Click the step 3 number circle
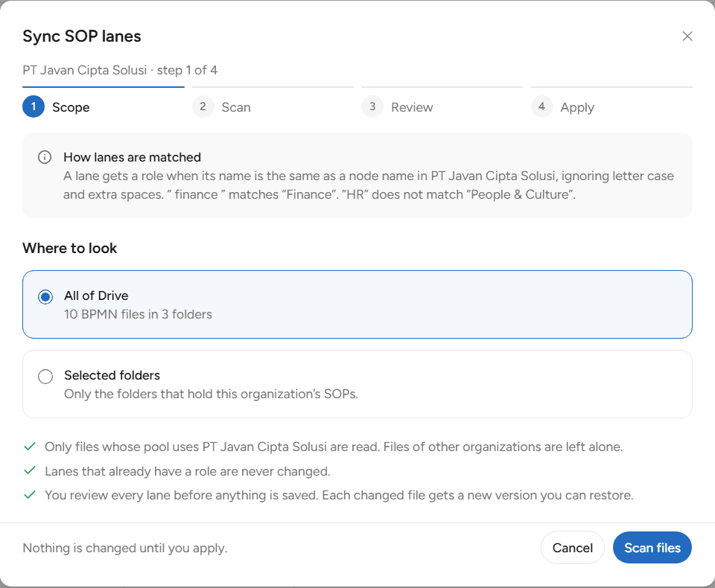715x588 pixels. [372, 106]
